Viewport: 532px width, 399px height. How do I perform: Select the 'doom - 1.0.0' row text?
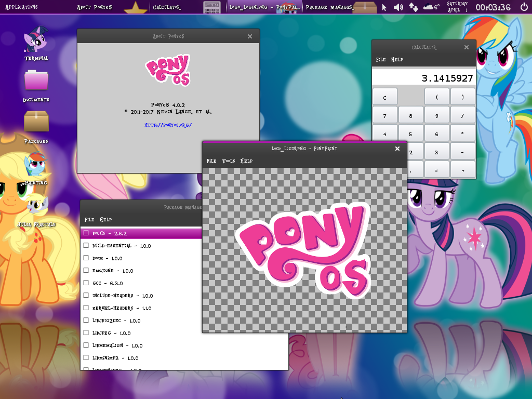coord(107,258)
